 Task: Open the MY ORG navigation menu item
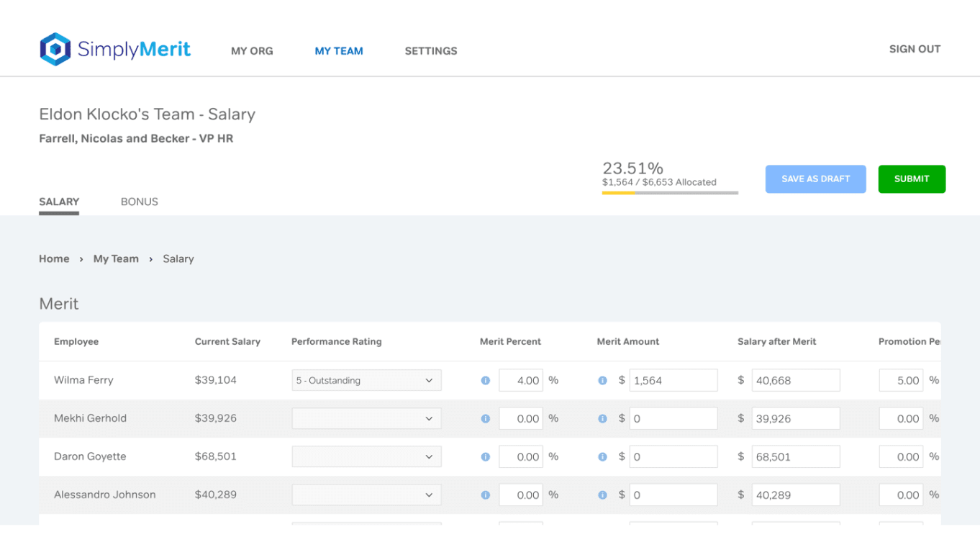(x=252, y=51)
